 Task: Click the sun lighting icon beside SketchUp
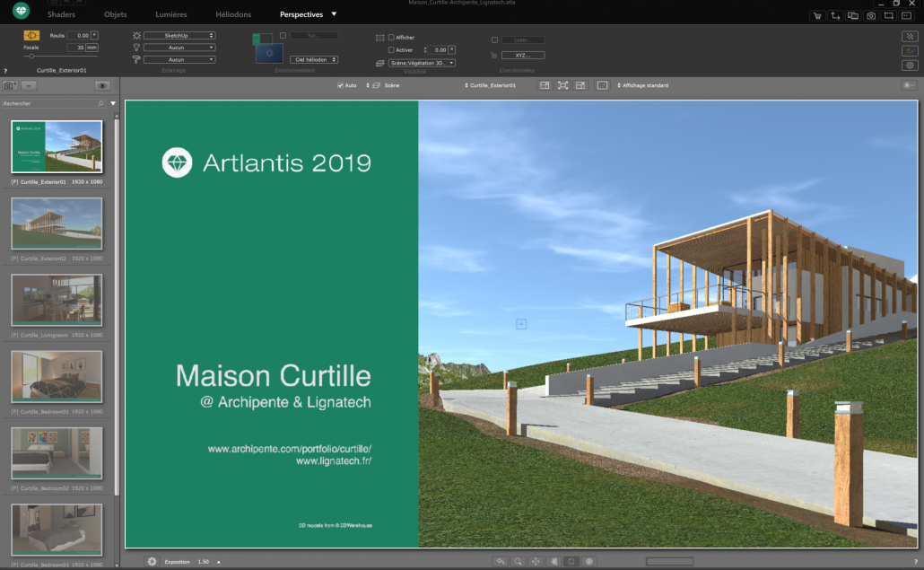[x=136, y=36]
